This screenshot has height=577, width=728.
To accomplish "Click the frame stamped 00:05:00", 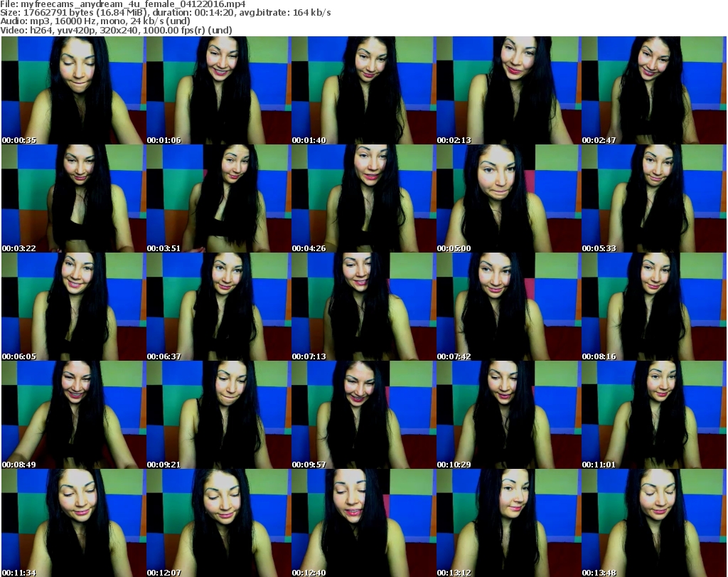I will pos(509,198).
